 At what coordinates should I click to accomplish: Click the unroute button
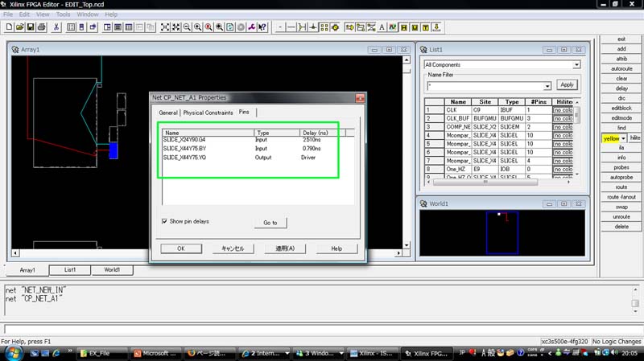pos(621,216)
